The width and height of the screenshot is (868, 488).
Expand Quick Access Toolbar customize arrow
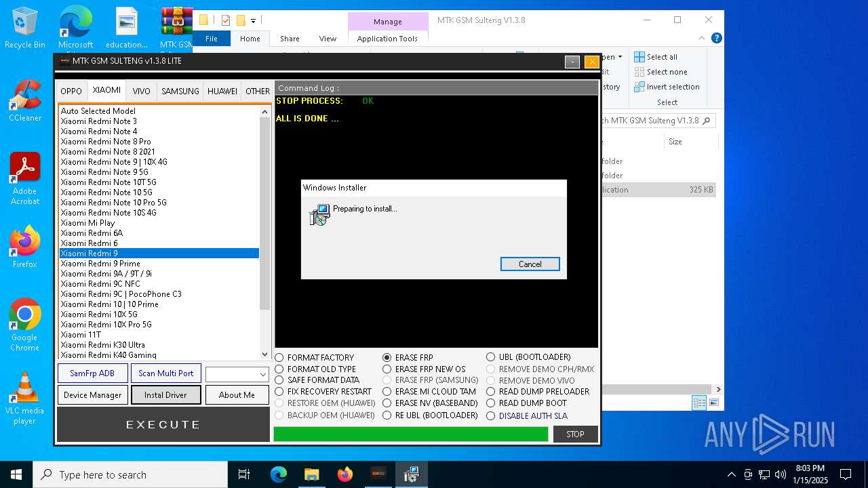pyautogui.click(x=253, y=20)
